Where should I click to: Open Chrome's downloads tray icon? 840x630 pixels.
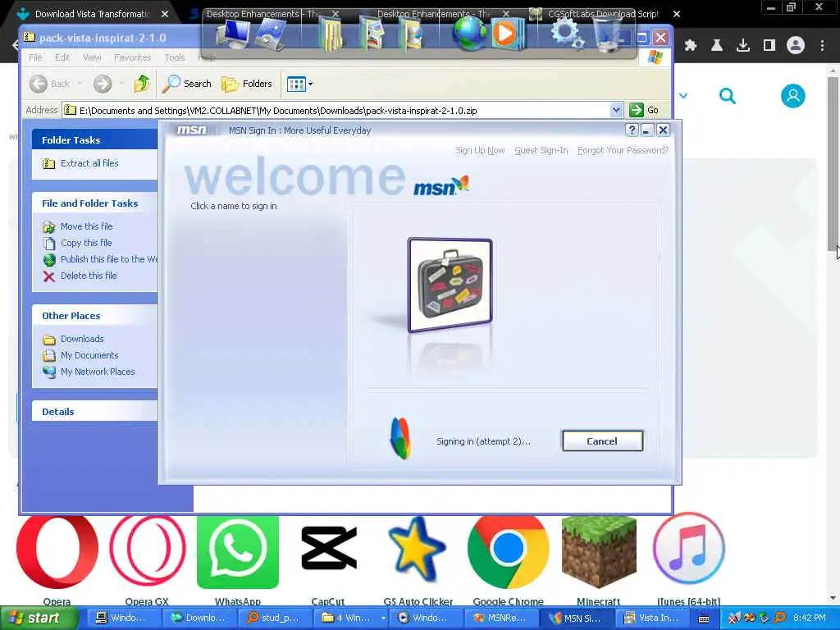point(743,46)
